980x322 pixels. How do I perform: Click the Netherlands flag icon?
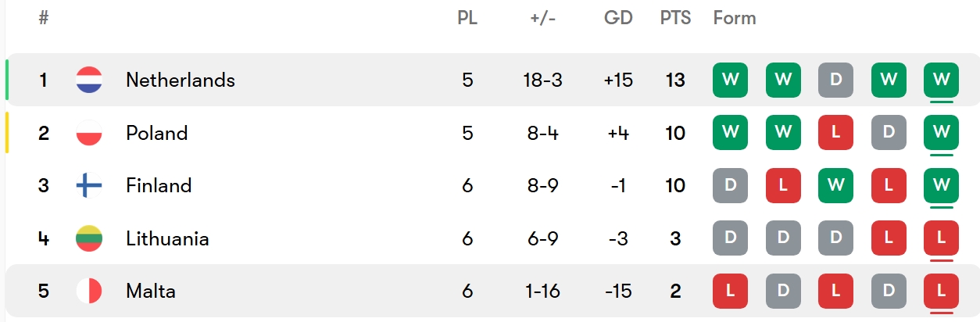tap(89, 80)
